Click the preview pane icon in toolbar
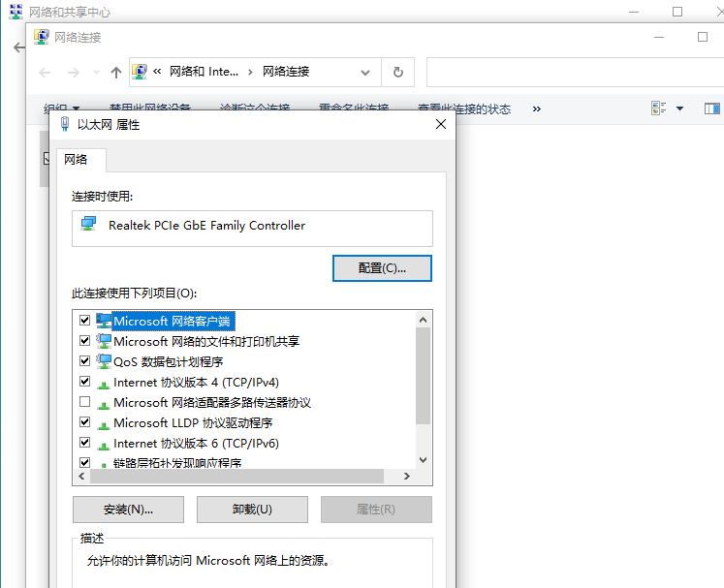The image size is (724, 588). coord(712,108)
